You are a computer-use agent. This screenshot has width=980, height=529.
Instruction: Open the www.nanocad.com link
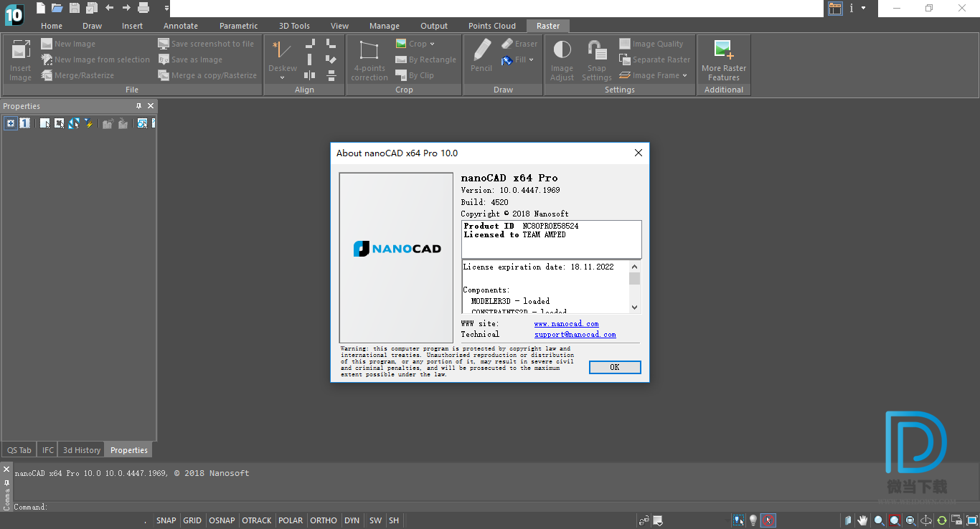[x=566, y=324]
